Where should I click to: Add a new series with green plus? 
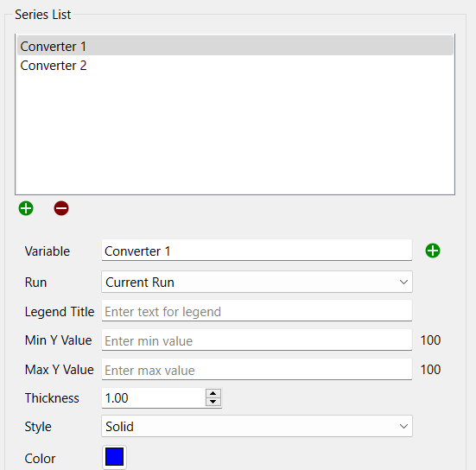click(x=26, y=208)
